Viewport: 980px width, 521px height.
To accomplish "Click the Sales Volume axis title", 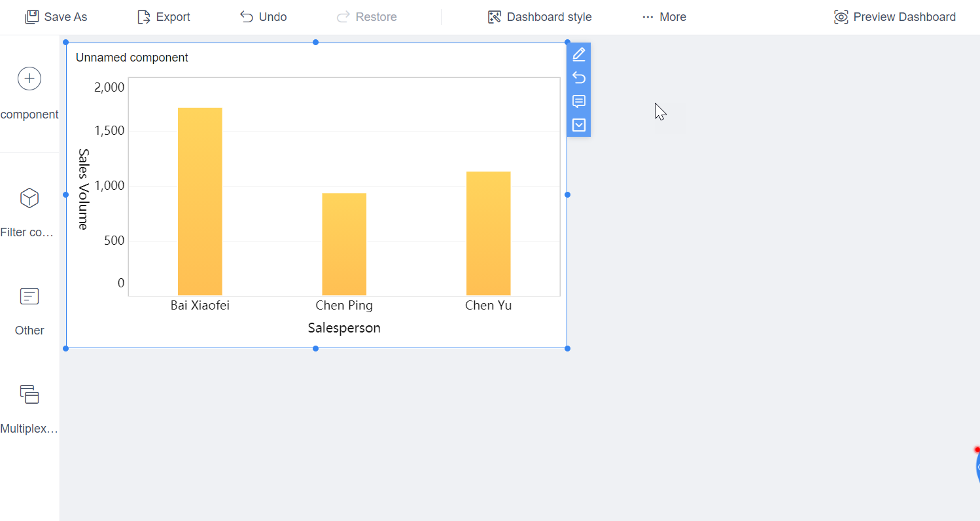I will tap(83, 189).
